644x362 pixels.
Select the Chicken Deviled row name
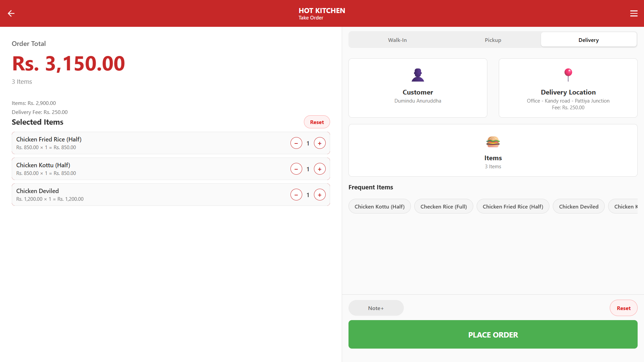click(38, 191)
